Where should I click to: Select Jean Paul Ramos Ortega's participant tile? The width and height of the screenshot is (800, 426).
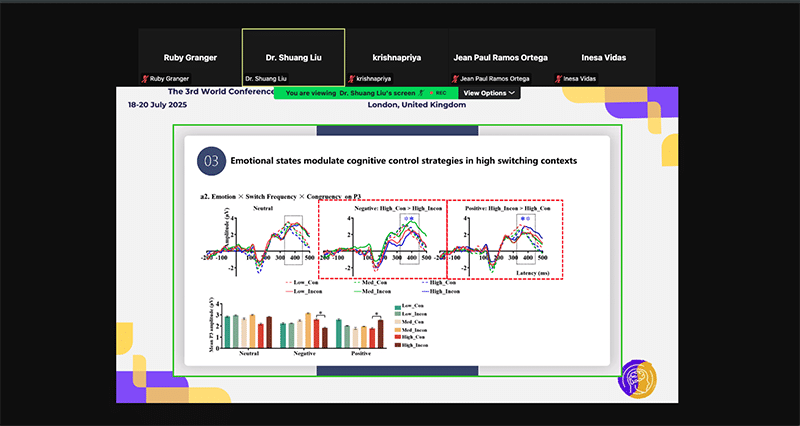pyautogui.click(x=500, y=56)
